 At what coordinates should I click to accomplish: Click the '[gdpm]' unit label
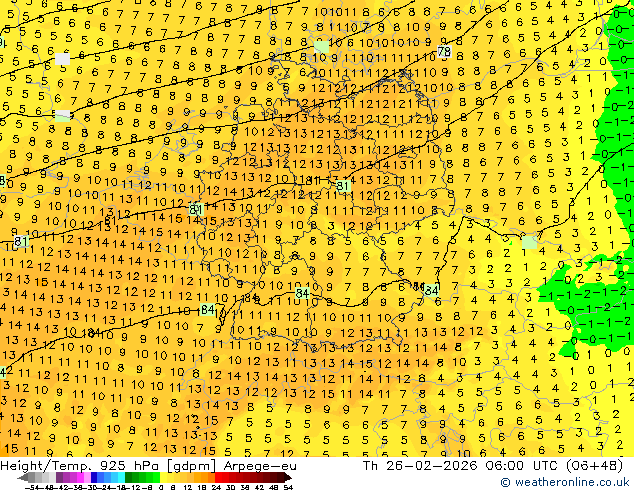[x=191, y=467]
